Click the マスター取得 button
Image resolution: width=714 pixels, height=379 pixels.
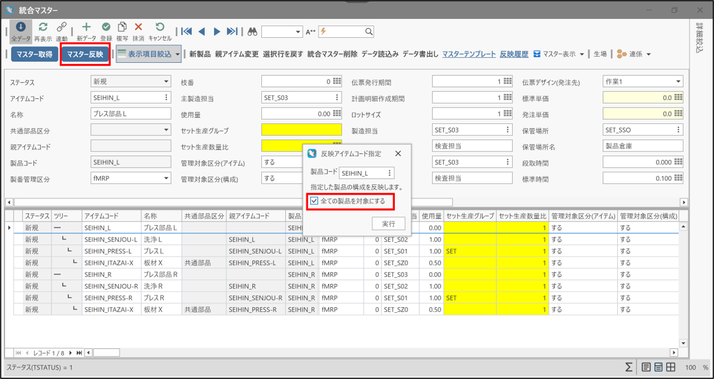(x=35, y=54)
